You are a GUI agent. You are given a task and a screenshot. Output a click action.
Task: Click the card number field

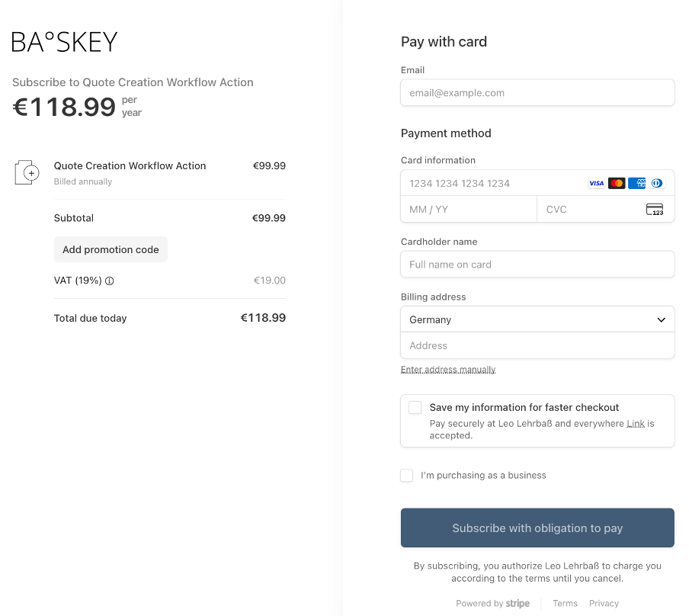coord(492,183)
